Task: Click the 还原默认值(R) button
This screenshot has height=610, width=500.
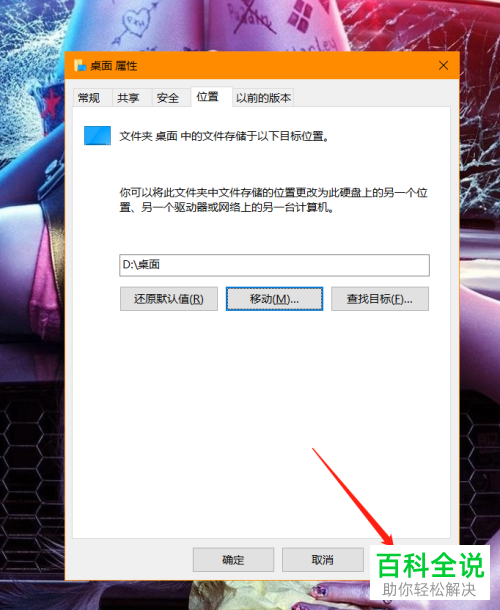Action: (x=168, y=299)
